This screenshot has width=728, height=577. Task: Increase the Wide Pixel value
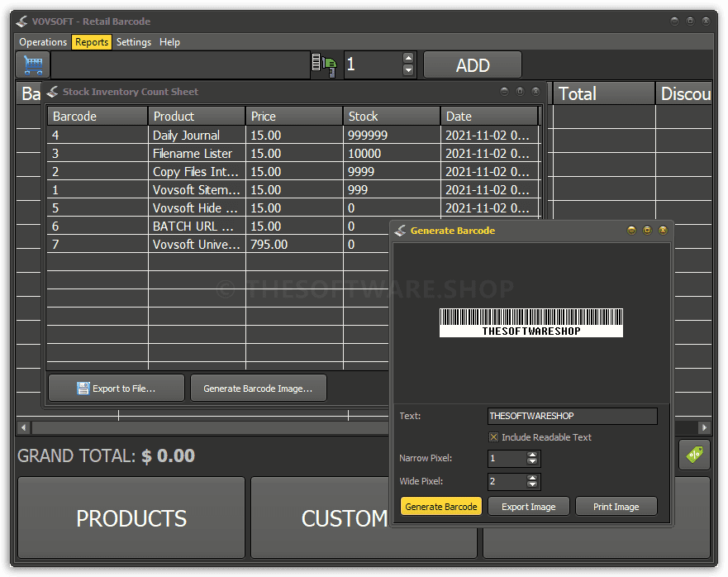[532, 478]
